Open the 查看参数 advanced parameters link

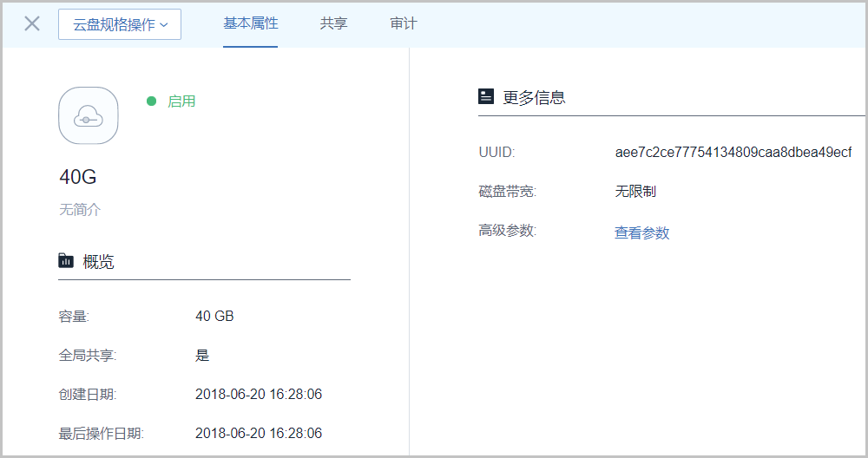[x=641, y=232]
